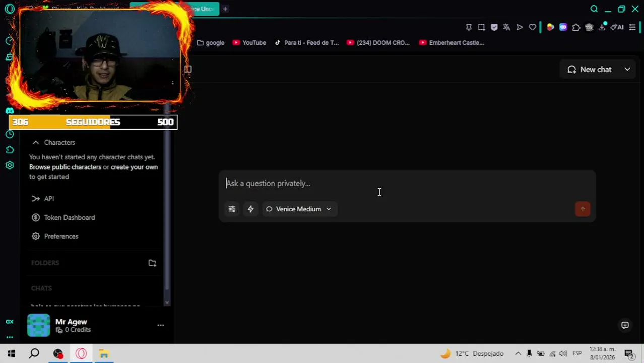The width and height of the screenshot is (644, 363).
Task: Open the DOOM CRO... YouTube bookmark
Action: (x=378, y=43)
